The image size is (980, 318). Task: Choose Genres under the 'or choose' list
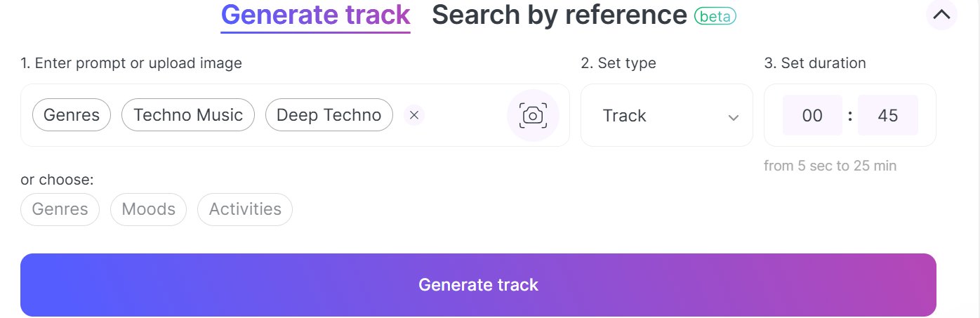(x=60, y=209)
